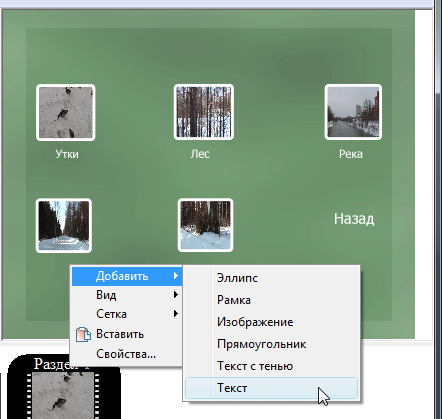
Task: Expand arrow next to Добавить
Action: (176, 276)
